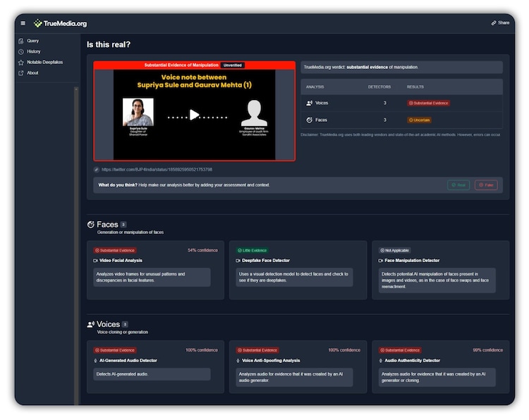Select the Deepfake Face Detector card
The width and height of the screenshot is (529, 420).
(297, 270)
